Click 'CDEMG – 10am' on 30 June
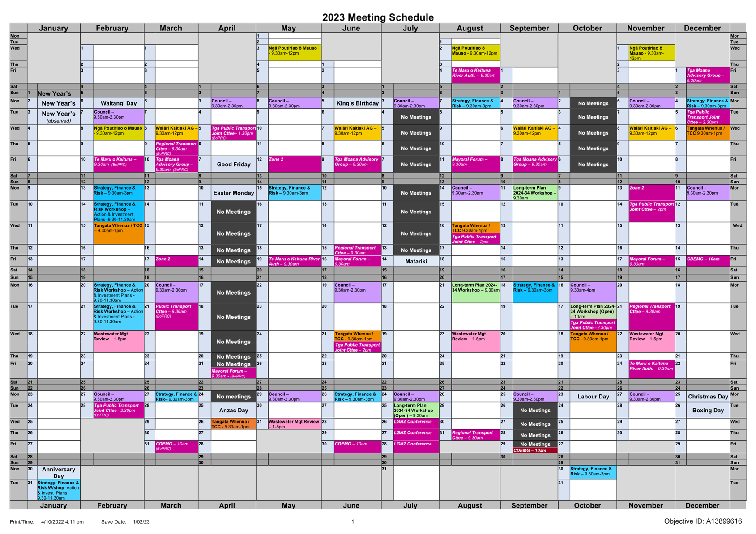The height and width of the screenshot is (534, 756). click(357, 447)
